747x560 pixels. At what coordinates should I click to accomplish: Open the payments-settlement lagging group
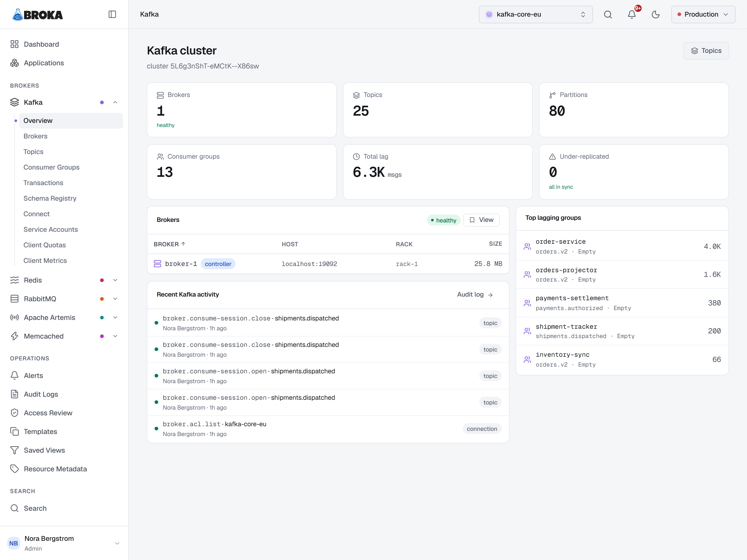622,303
